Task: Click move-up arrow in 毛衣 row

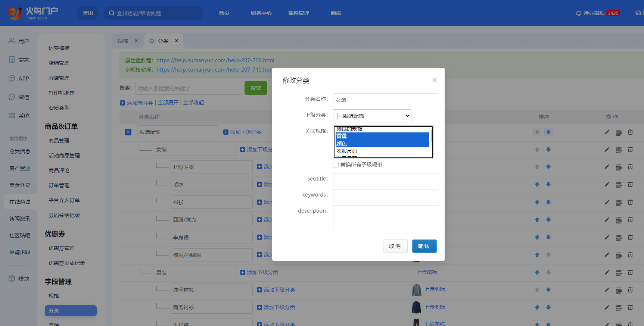Action: (537, 184)
